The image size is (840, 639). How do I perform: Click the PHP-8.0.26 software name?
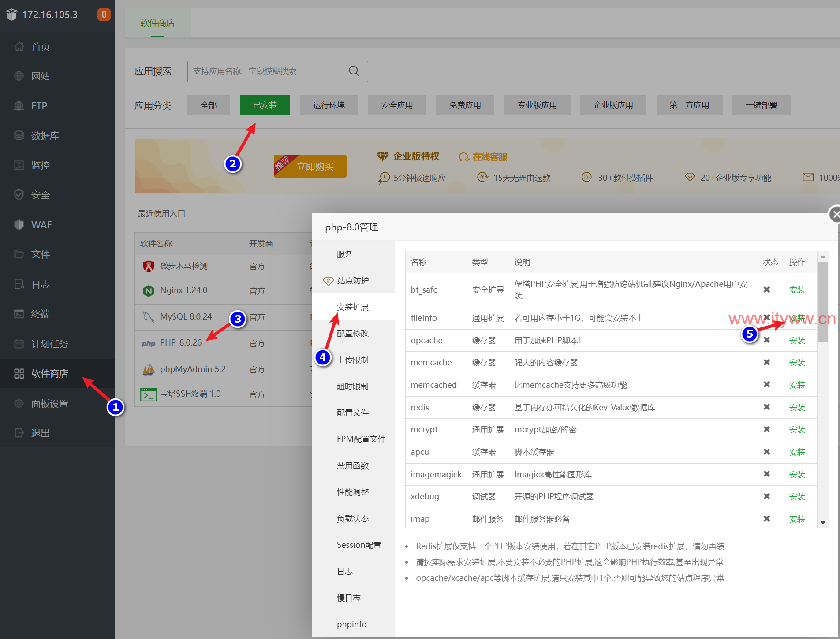[x=181, y=342]
